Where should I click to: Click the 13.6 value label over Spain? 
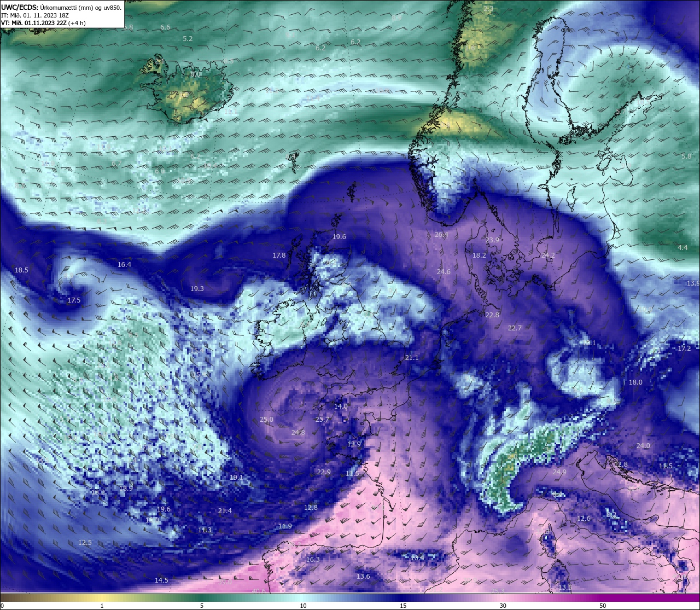(363, 577)
